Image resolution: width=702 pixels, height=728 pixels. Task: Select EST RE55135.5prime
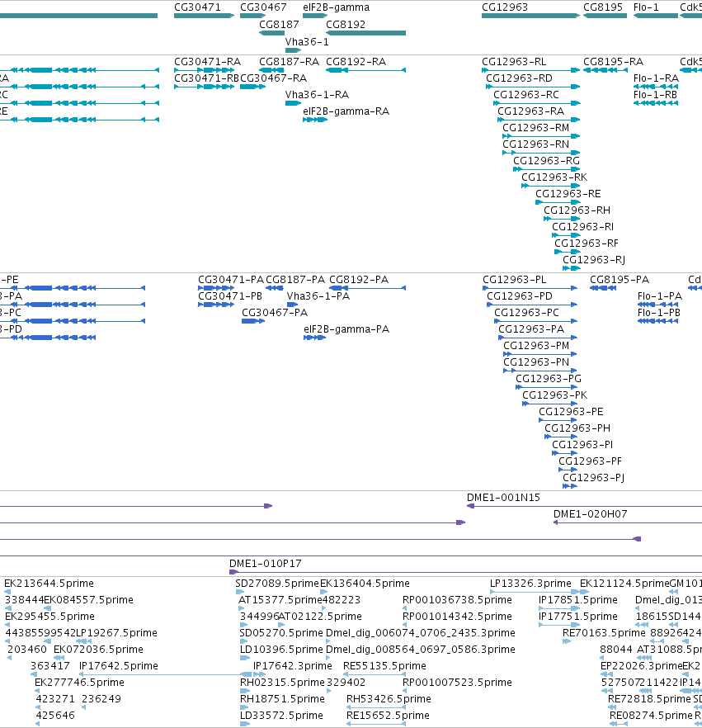tap(384, 666)
